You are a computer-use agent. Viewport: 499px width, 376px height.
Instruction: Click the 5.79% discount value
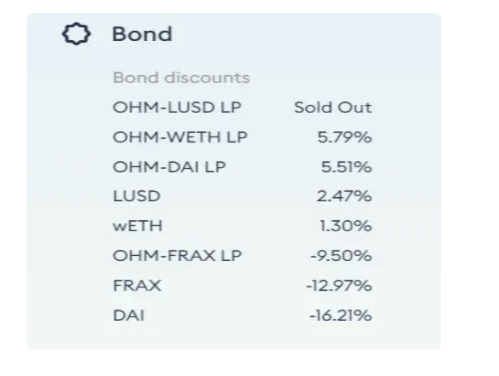coord(344,137)
